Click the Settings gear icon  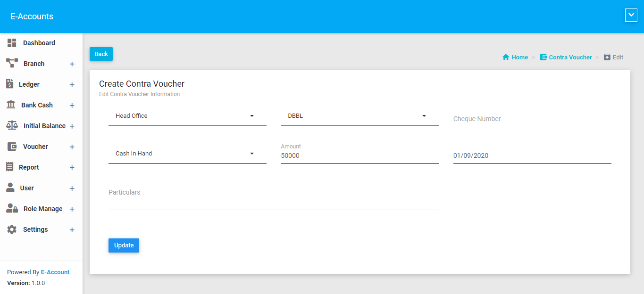click(x=12, y=229)
